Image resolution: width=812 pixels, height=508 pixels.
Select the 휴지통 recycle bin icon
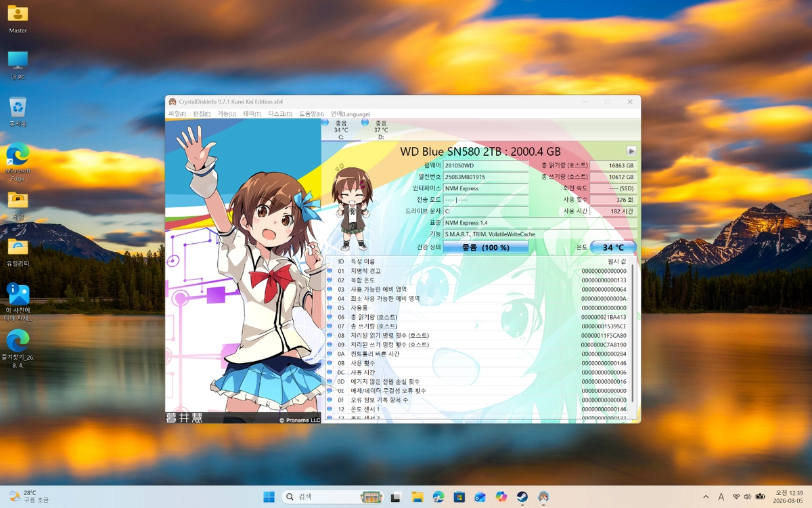pyautogui.click(x=18, y=112)
